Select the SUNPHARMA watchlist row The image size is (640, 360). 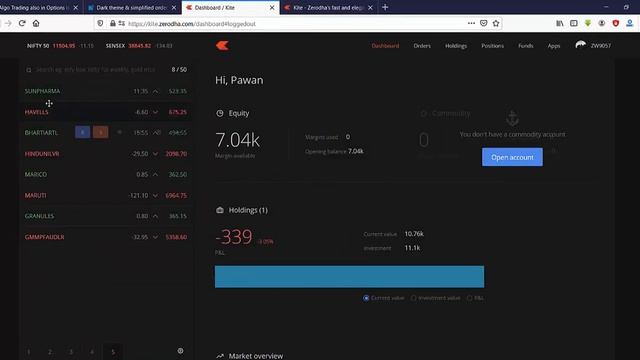[x=105, y=91]
